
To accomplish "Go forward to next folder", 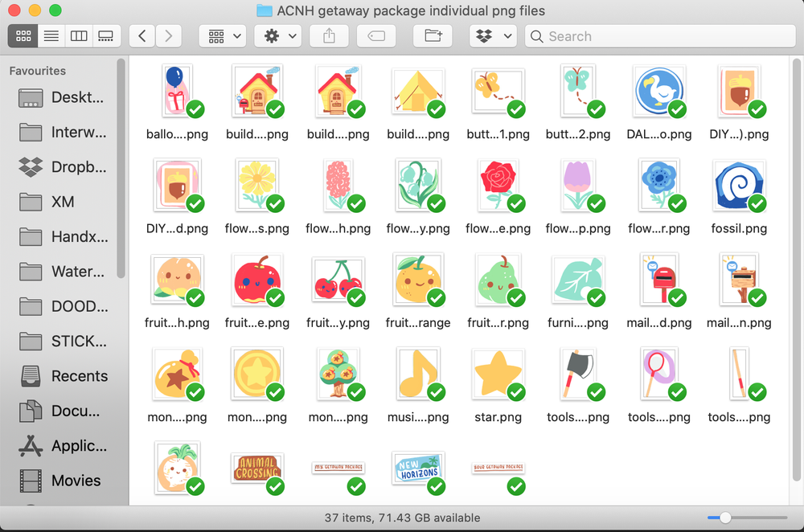I will coord(169,36).
